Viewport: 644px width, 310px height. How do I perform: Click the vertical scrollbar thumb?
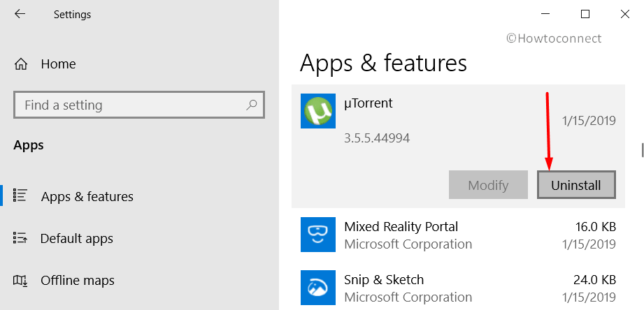tap(643, 149)
